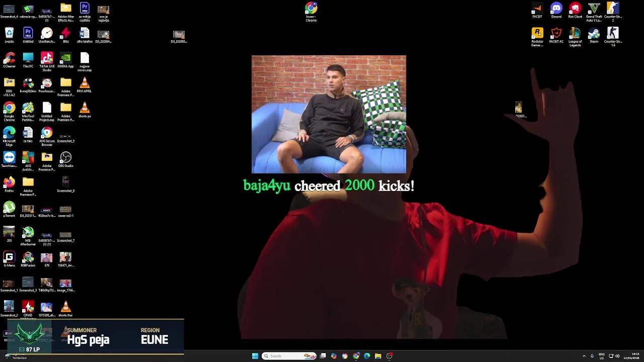Open the NVIDIA App shortcut
644x362 pixels.
66,60
